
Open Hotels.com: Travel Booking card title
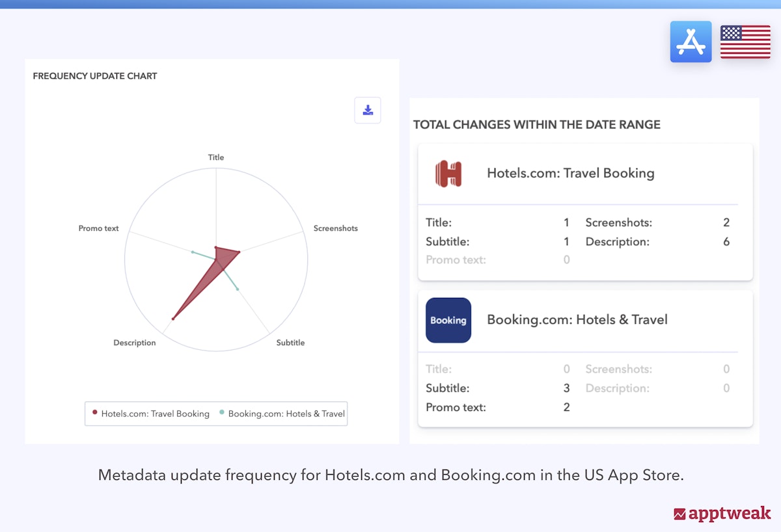tap(570, 173)
